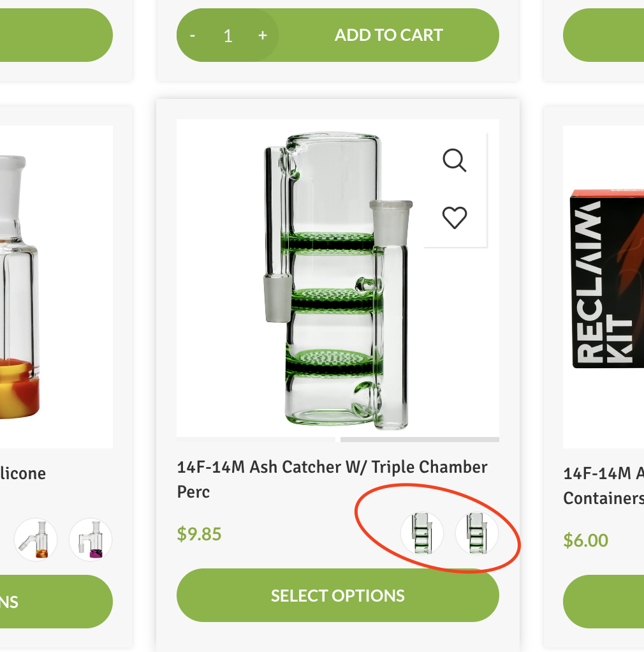Viewport: 644px width, 652px height.
Task: Click the triple chamber ash catcher product image
Action: (x=338, y=278)
